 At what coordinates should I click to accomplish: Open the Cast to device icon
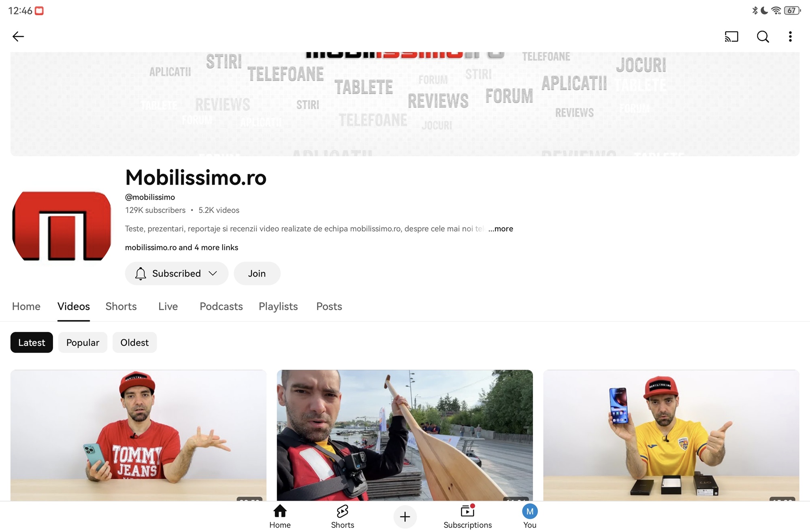pyautogui.click(x=731, y=36)
